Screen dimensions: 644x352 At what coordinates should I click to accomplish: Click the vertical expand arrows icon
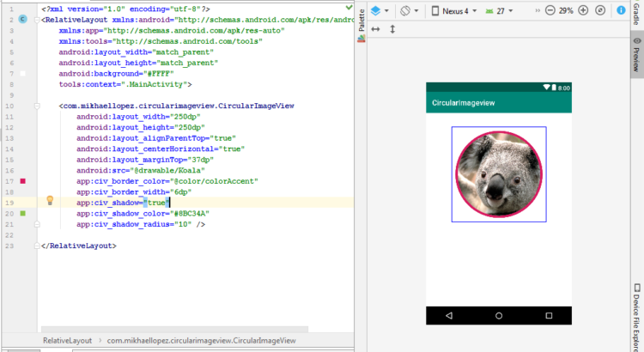(392, 29)
